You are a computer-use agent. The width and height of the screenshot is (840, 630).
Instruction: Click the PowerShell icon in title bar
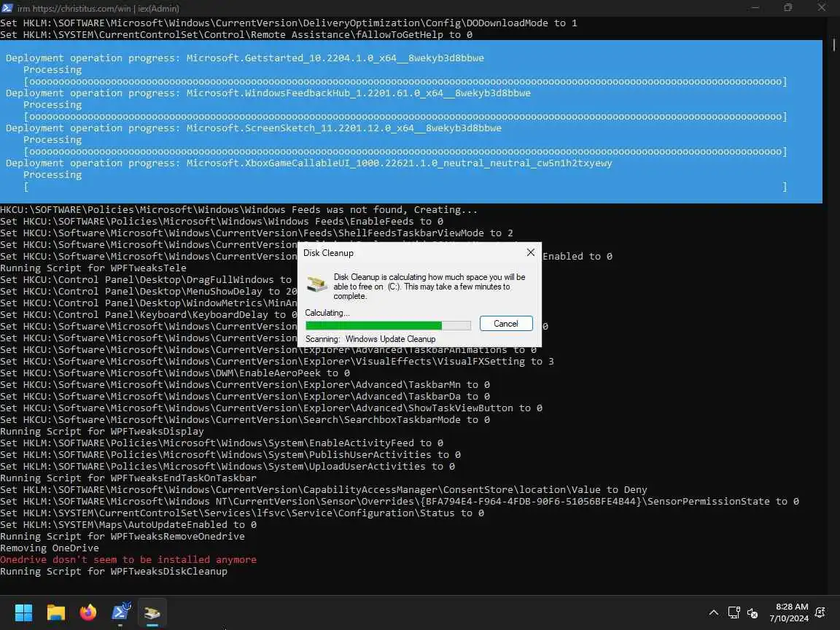tap(7, 8)
